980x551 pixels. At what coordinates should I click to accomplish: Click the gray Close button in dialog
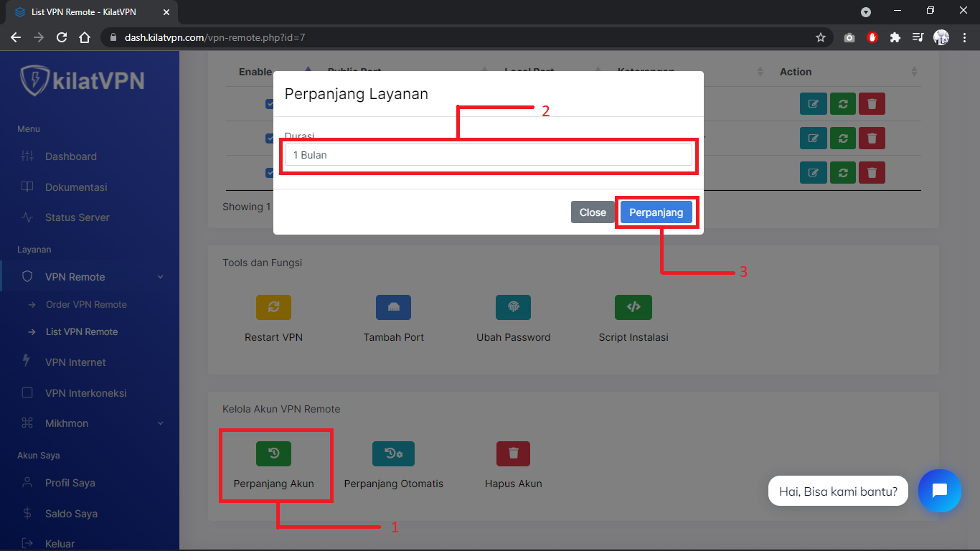point(593,212)
